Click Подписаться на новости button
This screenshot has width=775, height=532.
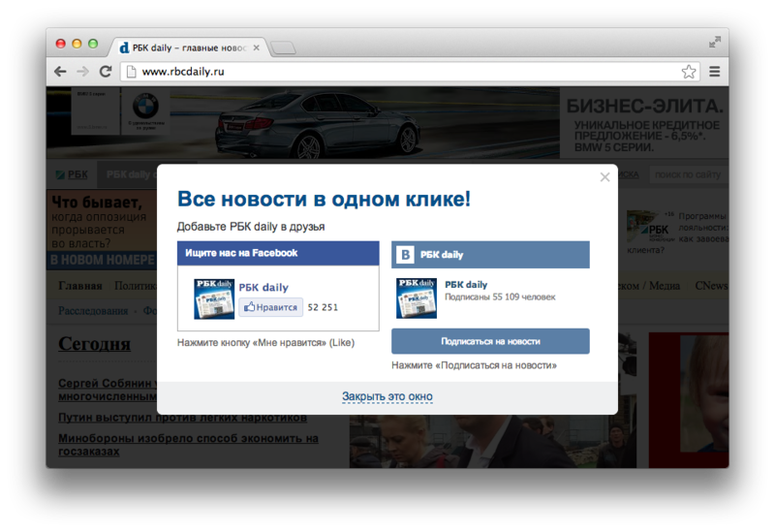[490, 341]
